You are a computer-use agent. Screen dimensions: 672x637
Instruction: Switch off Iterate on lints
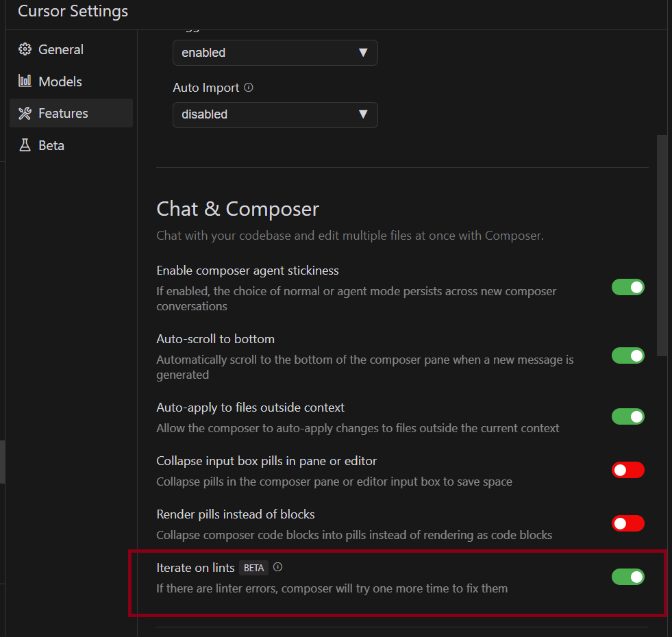(627, 577)
